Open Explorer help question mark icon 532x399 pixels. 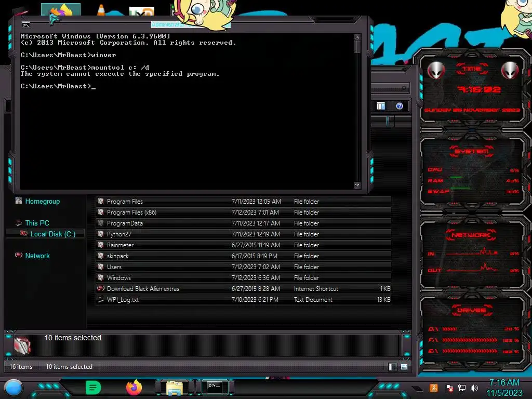[400, 106]
